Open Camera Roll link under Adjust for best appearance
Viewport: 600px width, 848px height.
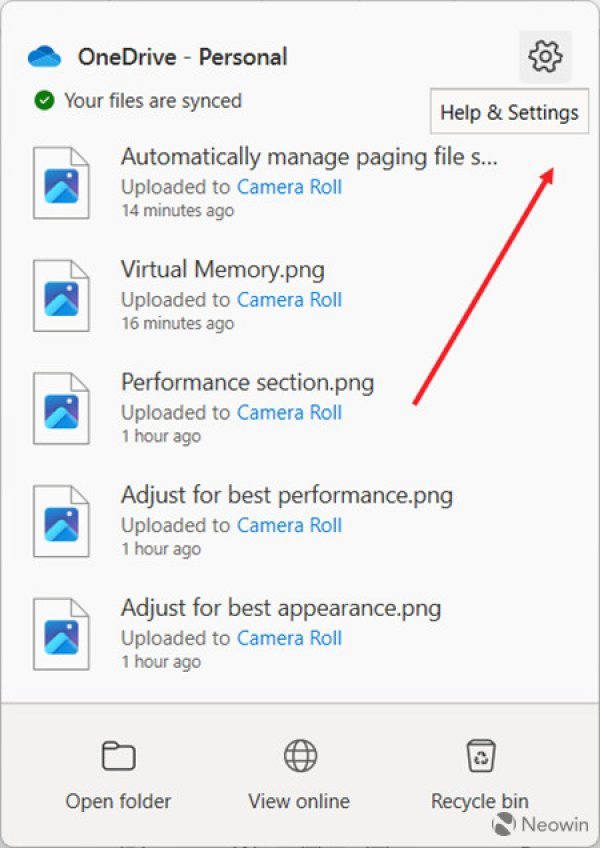[289, 638]
